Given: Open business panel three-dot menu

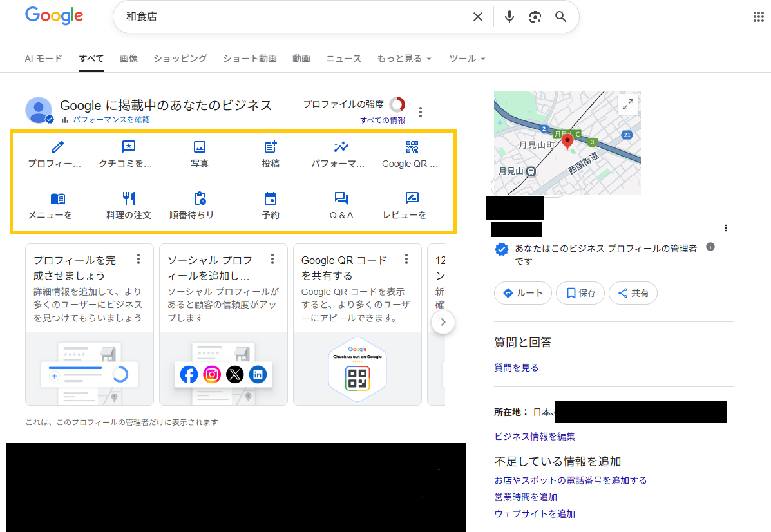Looking at the screenshot, I should coord(726,228).
